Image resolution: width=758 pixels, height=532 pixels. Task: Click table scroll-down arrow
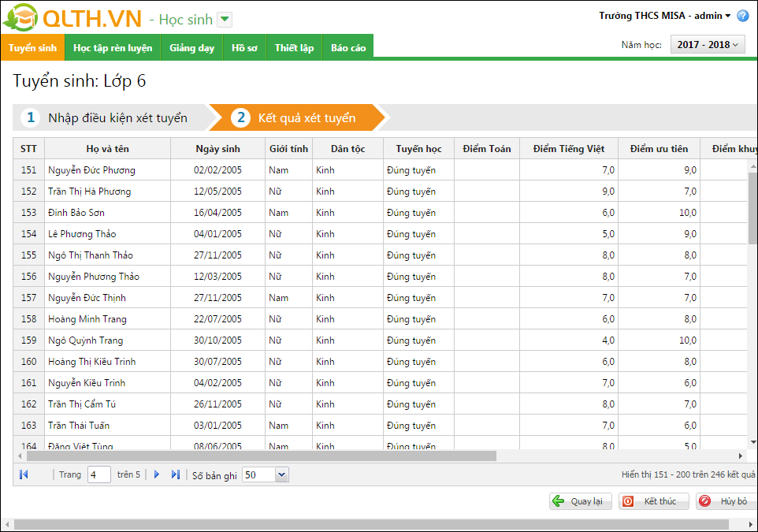pyautogui.click(x=752, y=442)
